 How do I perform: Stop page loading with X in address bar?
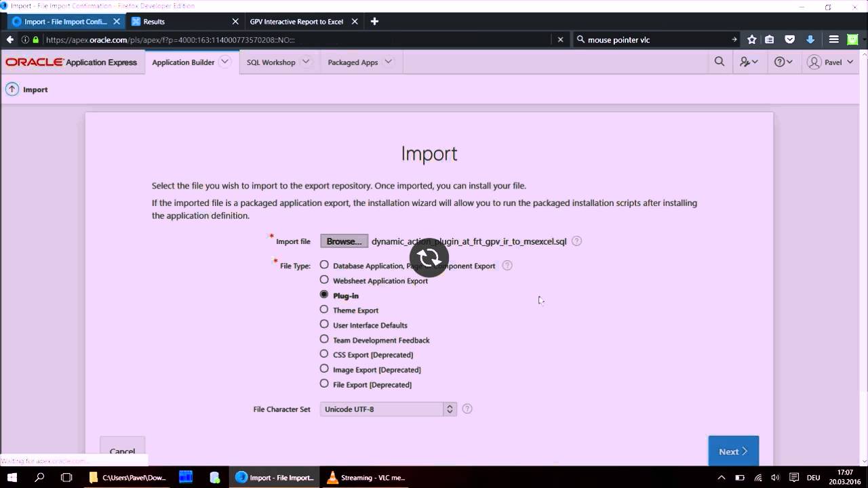[x=560, y=39]
